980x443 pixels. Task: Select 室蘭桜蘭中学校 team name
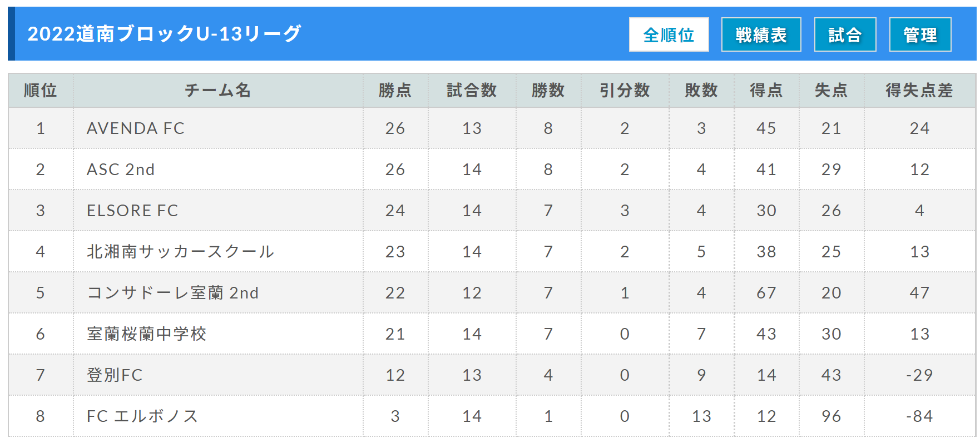tap(146, 334)
